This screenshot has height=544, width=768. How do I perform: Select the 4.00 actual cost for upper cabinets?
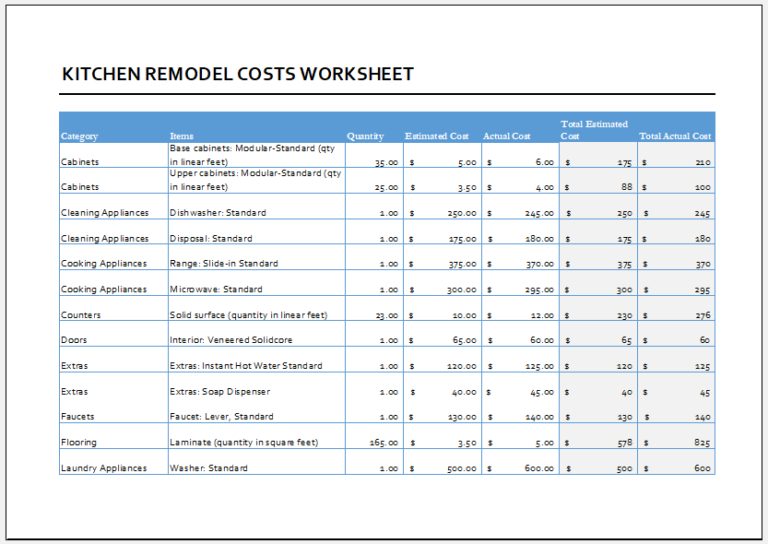521,180
